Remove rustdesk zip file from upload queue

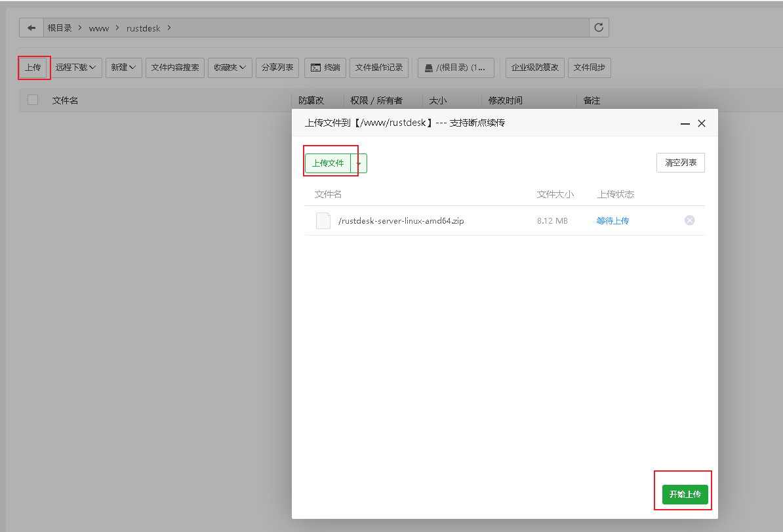click(x=689, y=220)
